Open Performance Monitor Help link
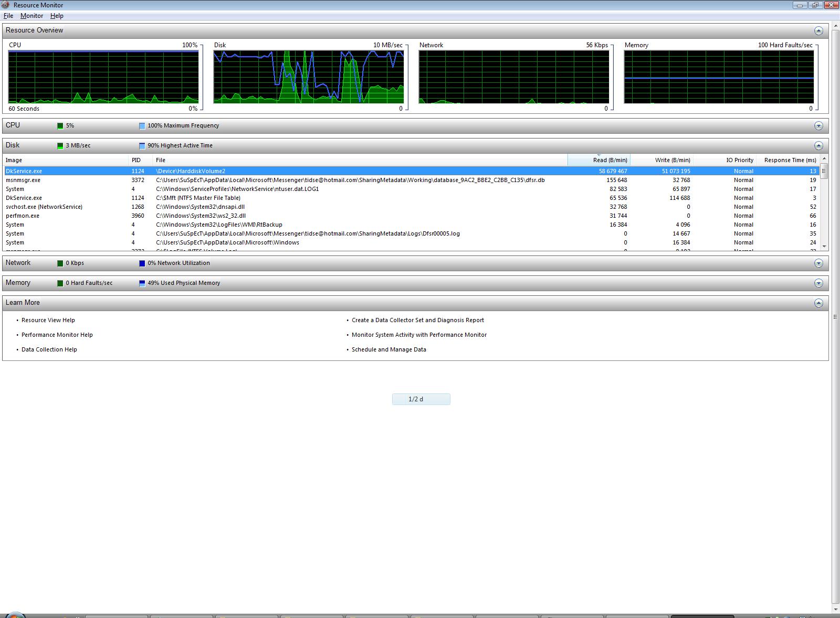The width and height of the screenshot is (840, 618). pos(57,335)
